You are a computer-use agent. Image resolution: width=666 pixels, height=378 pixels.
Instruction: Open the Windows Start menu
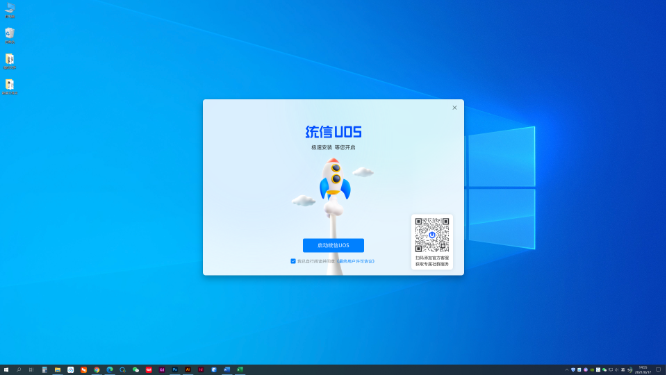[6, 370]
